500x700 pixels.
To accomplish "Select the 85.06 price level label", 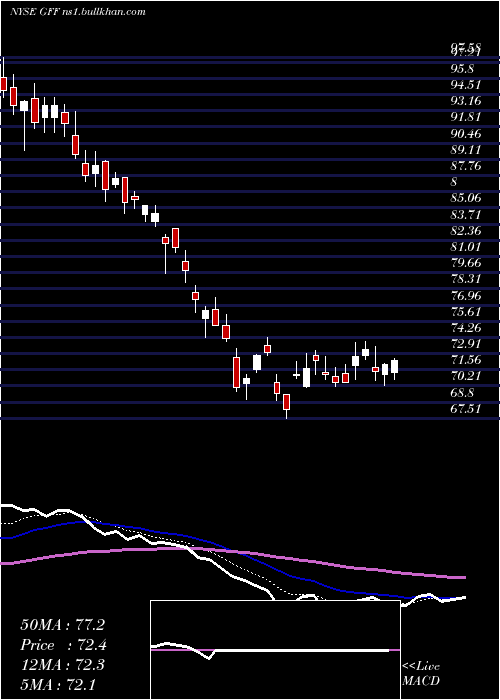I will (x=466, y=198).
